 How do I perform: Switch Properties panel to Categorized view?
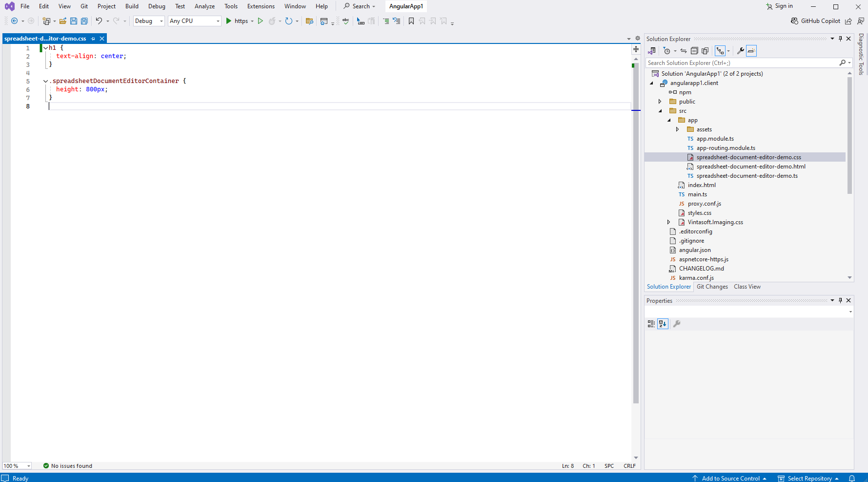(651, 324)
